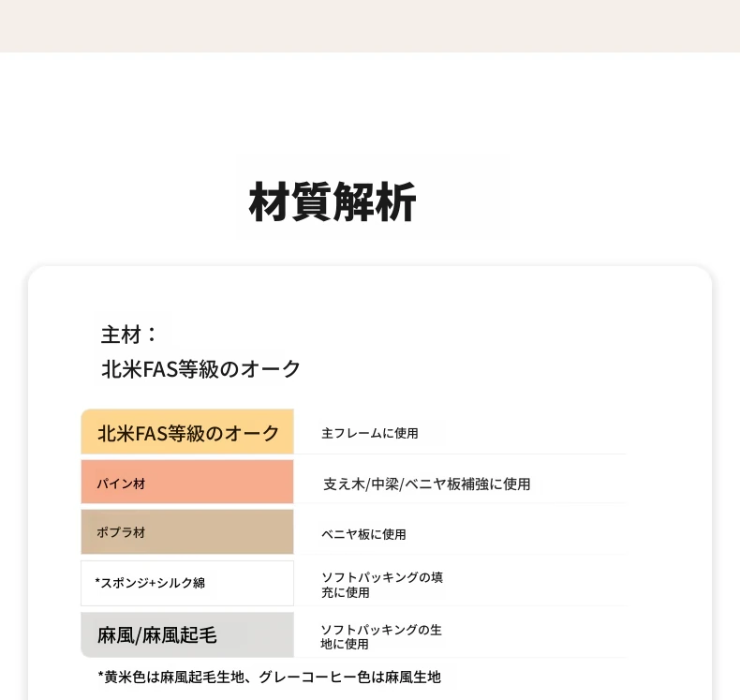Click the ソフトパッキングの生地に使用 text
This screenshot has width=740, height=700.
(381, 637)
